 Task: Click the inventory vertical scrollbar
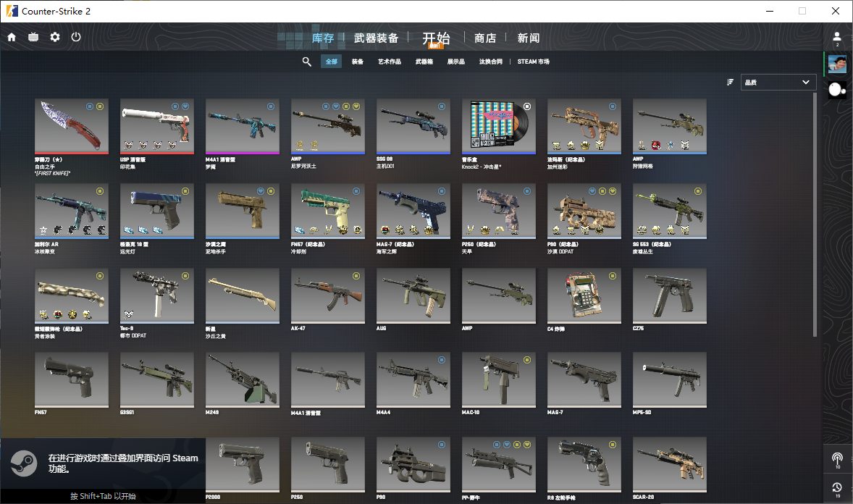pos(815,215)
